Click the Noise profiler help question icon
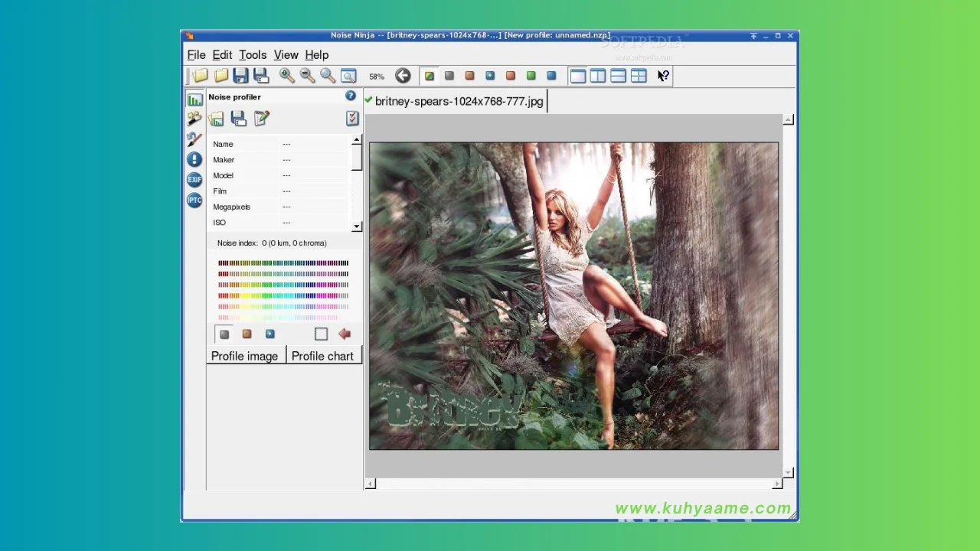Viewport: 980px width, 551px height. (351, 96)
